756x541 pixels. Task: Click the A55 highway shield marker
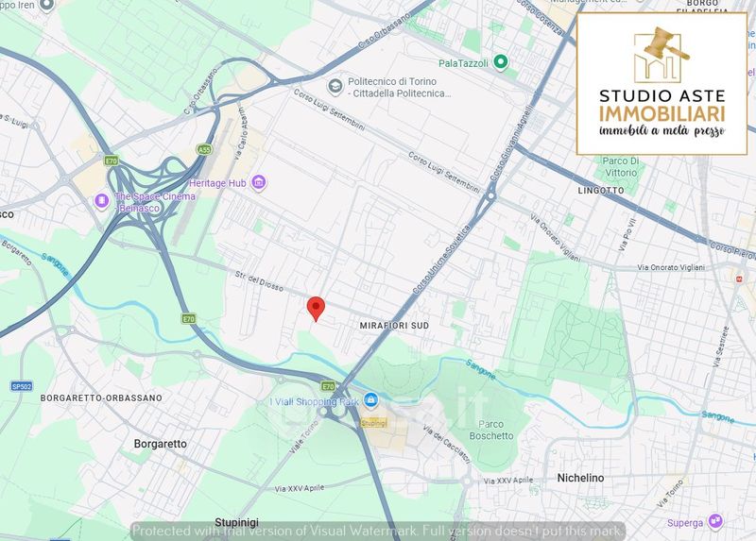[x=204, y=150]
